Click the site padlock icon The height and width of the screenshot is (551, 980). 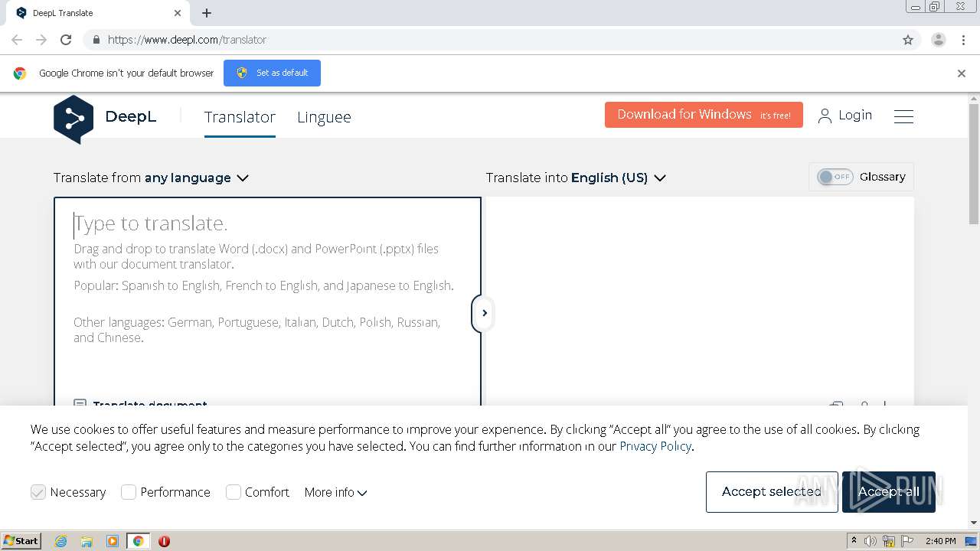96,40
